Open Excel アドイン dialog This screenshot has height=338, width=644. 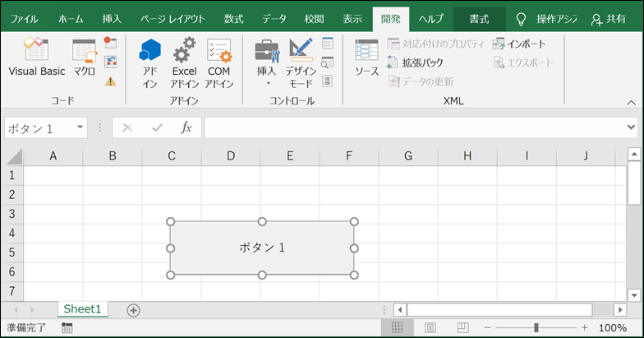[x=184, y=64]
